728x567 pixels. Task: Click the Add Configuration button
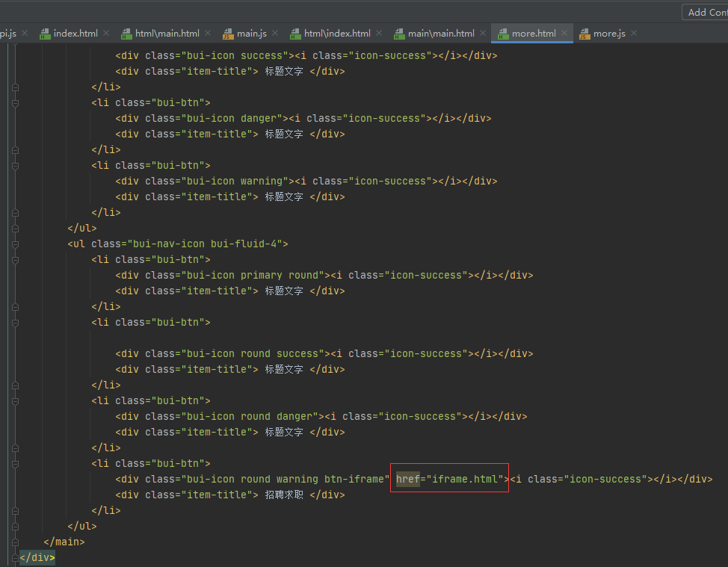point(706,12)
